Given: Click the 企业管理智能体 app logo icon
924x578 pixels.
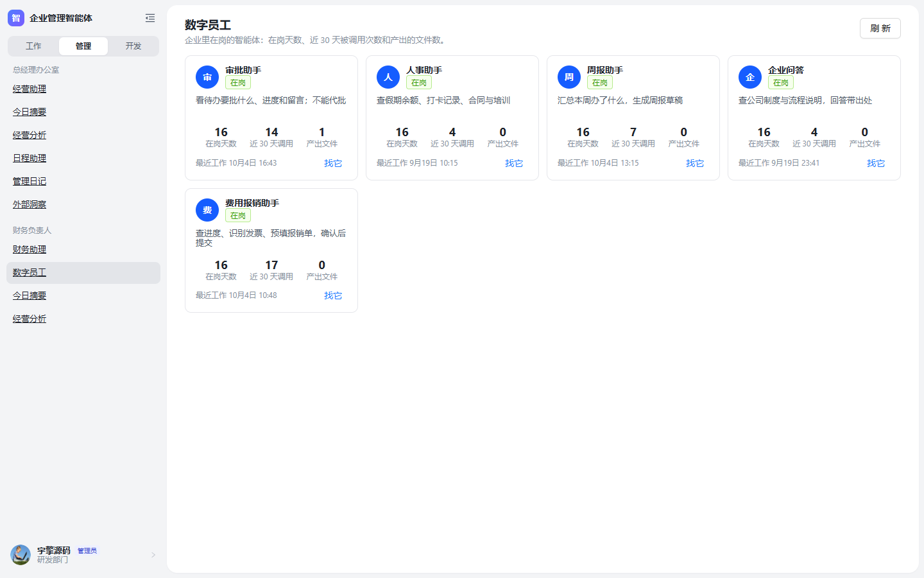Looking at the screenshot, I should (x=16, y=18).
